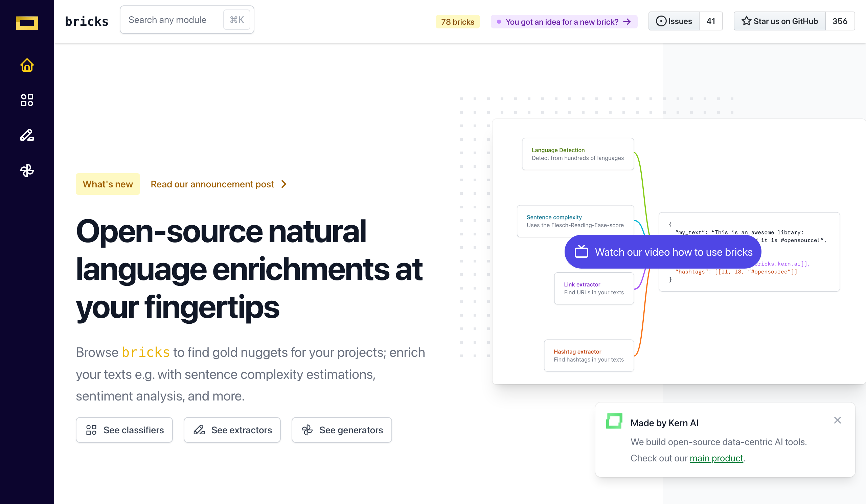866x504 pixels.
Task: Click the GitHub stars count 356
Action: [840, 21]
